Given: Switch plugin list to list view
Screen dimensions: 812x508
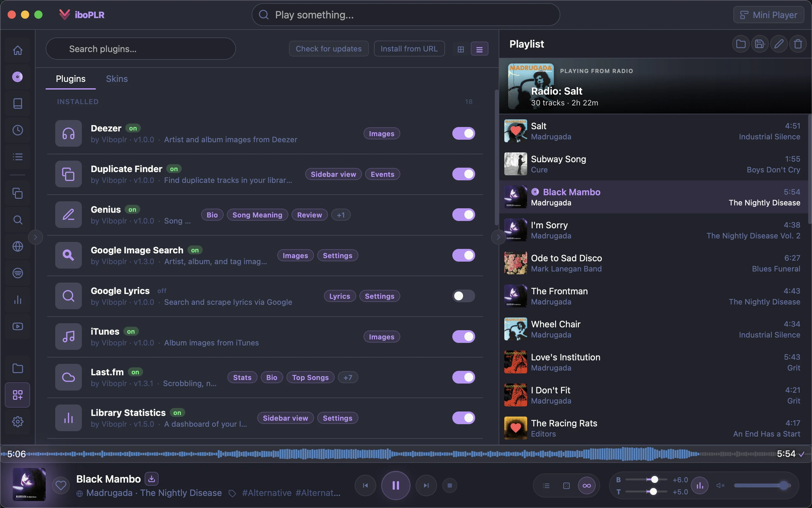Looking at the screenshot, I should 480,49.
